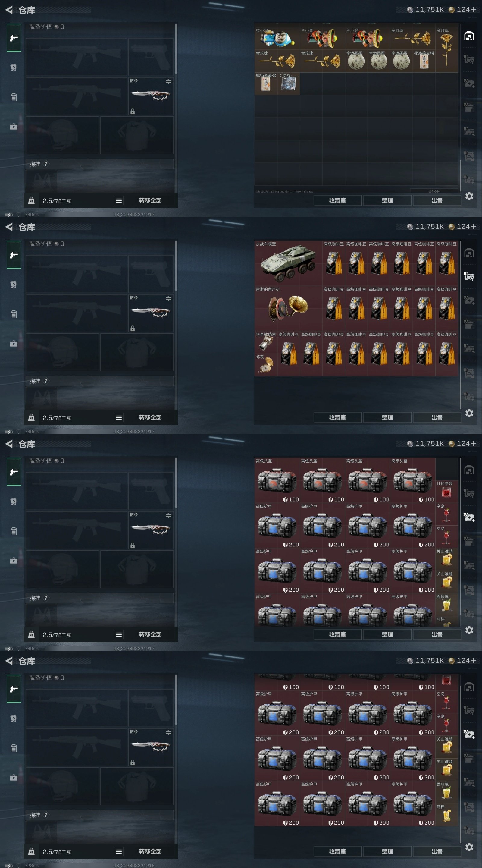The image size is (482, 868).
Task: Open the 胸挂 question mark help in coffee bean view
Action: click(x=46, y=381)
